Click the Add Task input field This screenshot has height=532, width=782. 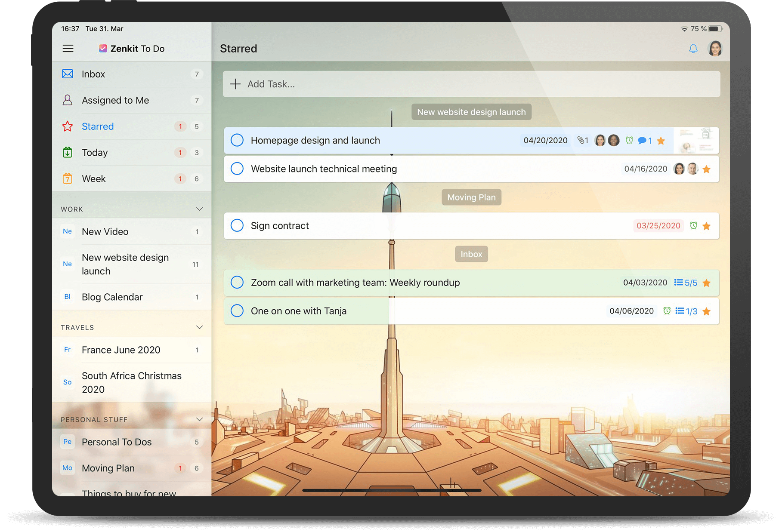tap(471, 84)
